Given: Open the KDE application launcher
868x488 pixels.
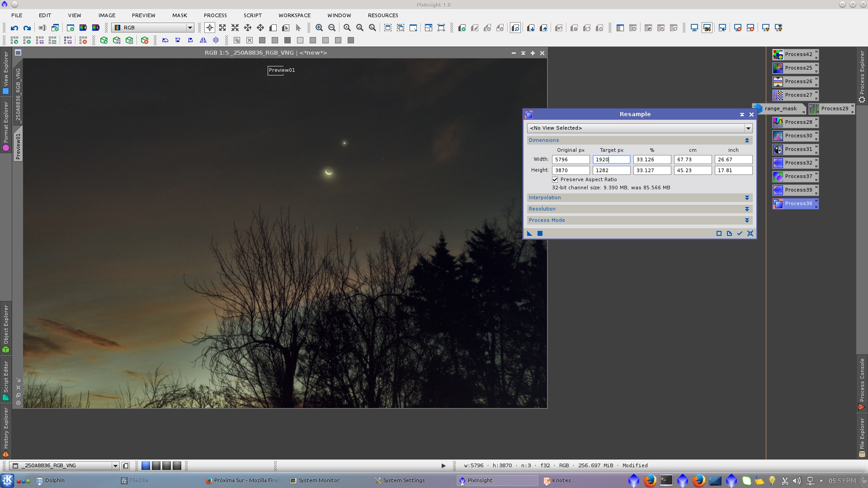Looking at the screenshot, I should point(7,481).
